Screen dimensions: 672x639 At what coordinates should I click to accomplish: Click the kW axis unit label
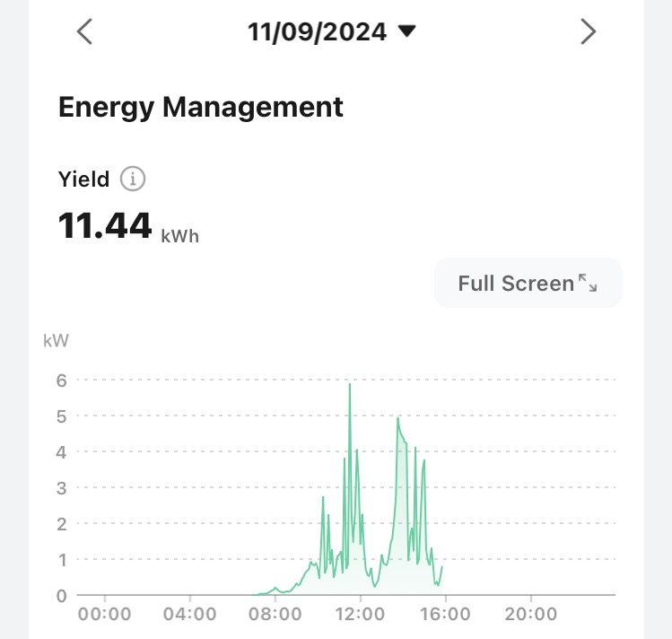56,341
